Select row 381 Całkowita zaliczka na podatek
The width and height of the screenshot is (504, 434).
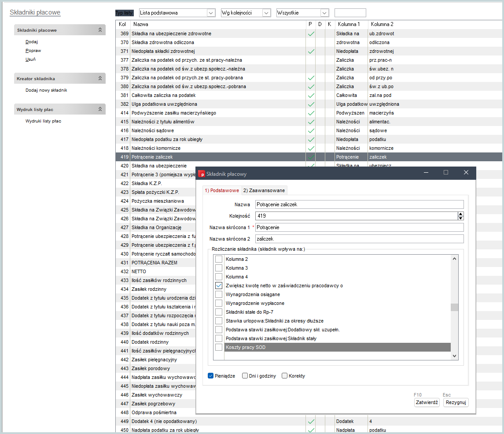tap(309, 95)
